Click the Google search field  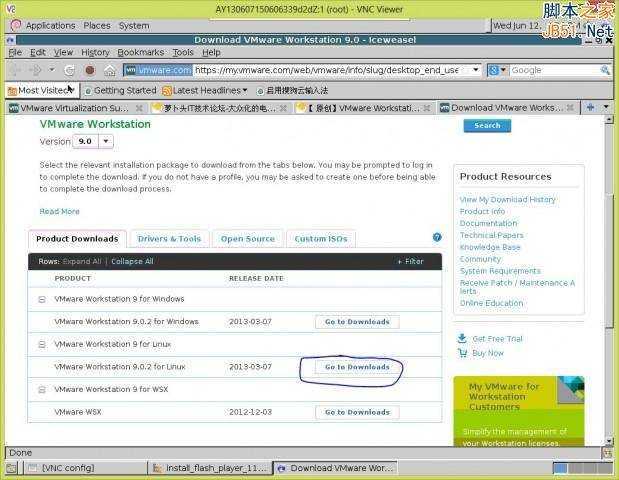554,70
